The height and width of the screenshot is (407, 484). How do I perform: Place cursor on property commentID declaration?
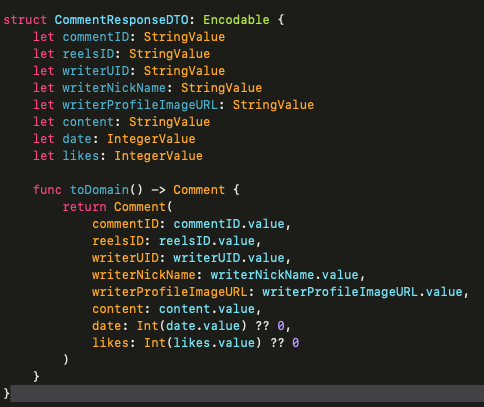pyautogui.click(x=96, y=37)
